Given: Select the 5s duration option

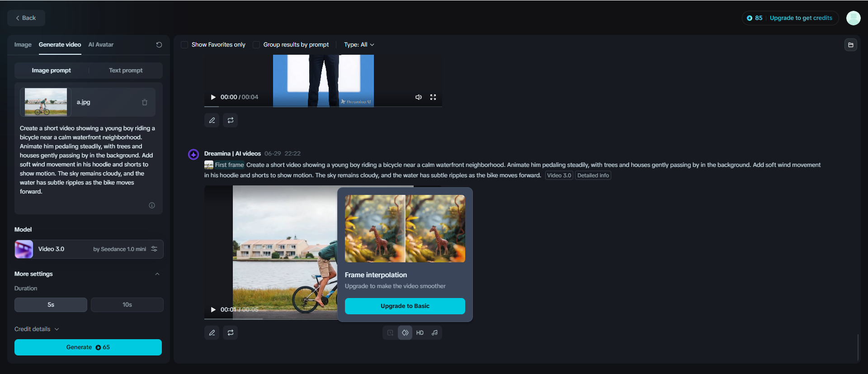Looking at the screenshot, I should [51, 305].
